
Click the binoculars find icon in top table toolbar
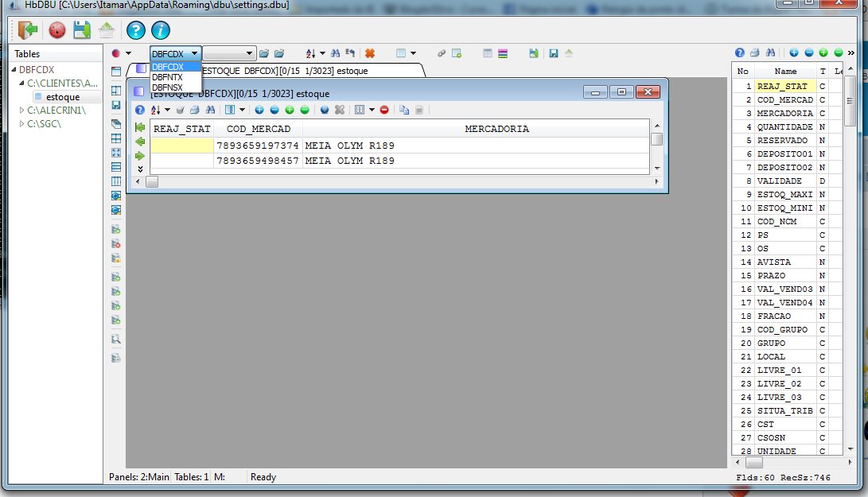[x=335, y=53]
